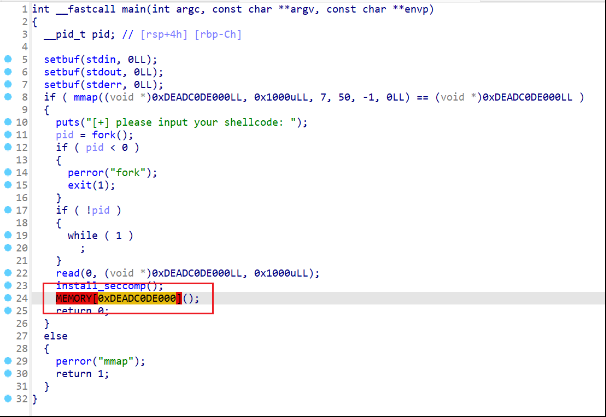Click the [rsp+4h] comment
Viewport: 606px width, 417px height.
[x=164, y=34]
